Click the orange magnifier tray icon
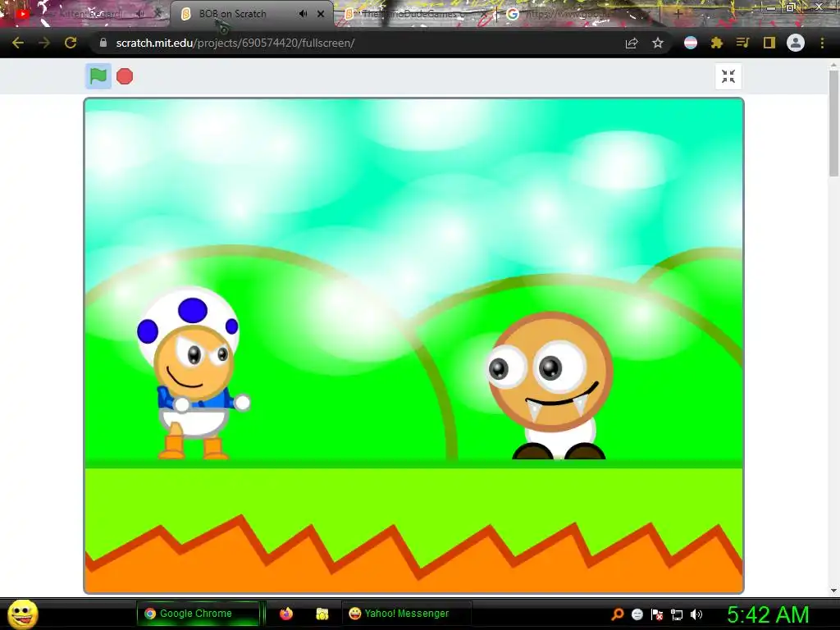 click(618, 614)
